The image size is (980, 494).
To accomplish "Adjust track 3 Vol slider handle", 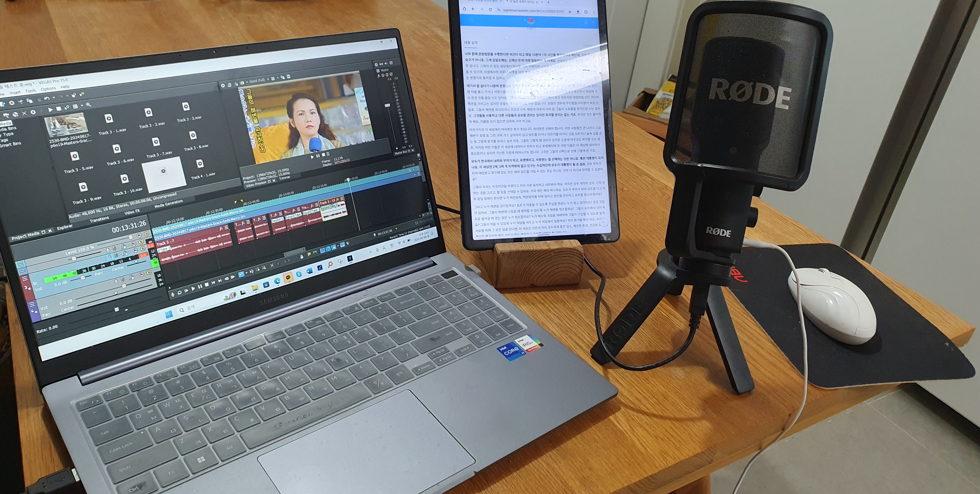I will (83, 278).
